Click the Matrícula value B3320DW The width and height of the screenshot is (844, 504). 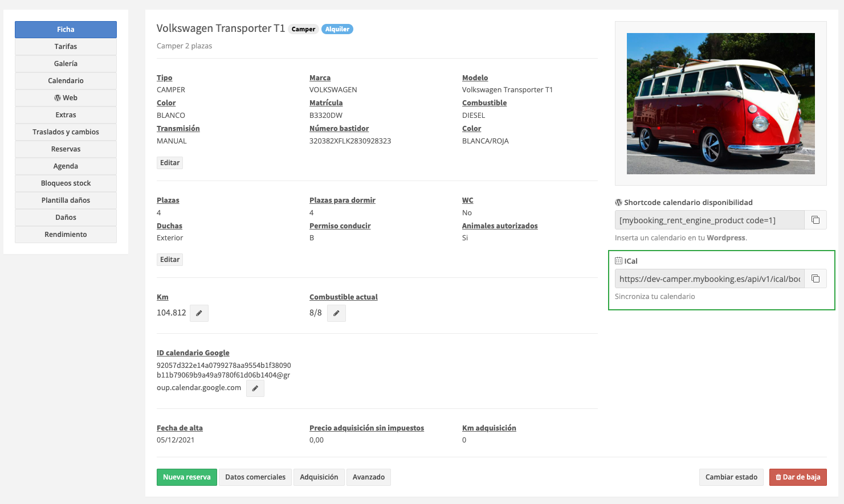(x=326, y=116)
